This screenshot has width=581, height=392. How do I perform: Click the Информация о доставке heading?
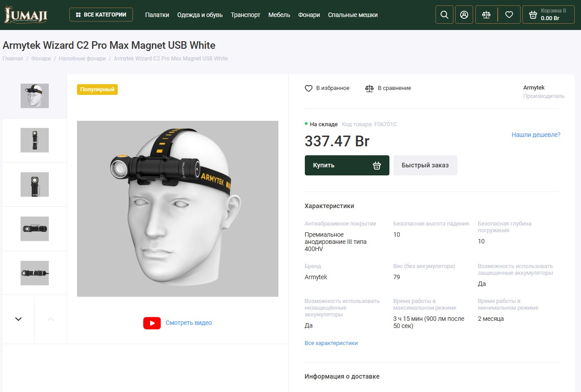click(342, 377)
